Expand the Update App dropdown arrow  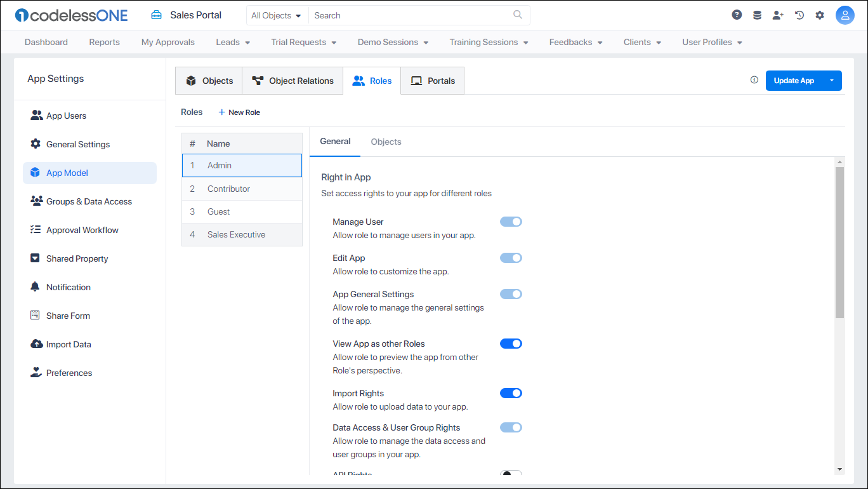pos(832,81)
